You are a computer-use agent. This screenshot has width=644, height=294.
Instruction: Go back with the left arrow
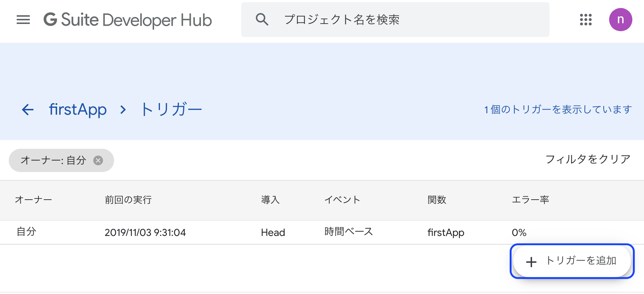(28, 110)
